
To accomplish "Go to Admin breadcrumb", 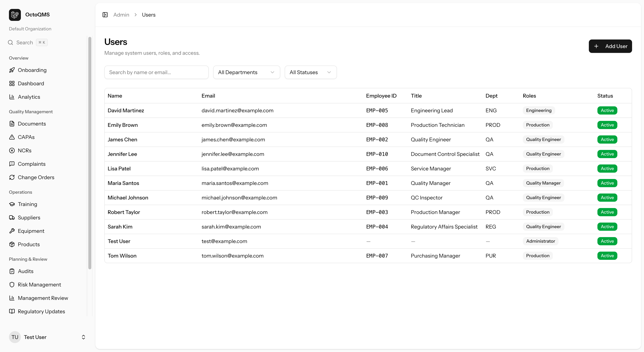I will (x=121, y=15).
